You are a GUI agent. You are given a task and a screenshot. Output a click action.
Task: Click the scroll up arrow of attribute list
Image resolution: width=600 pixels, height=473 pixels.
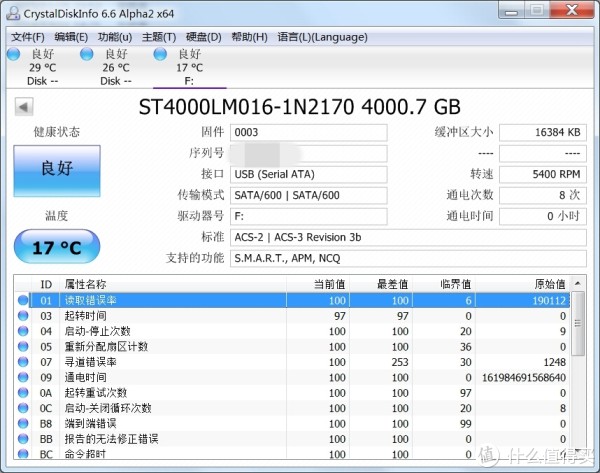pos(578,284)
